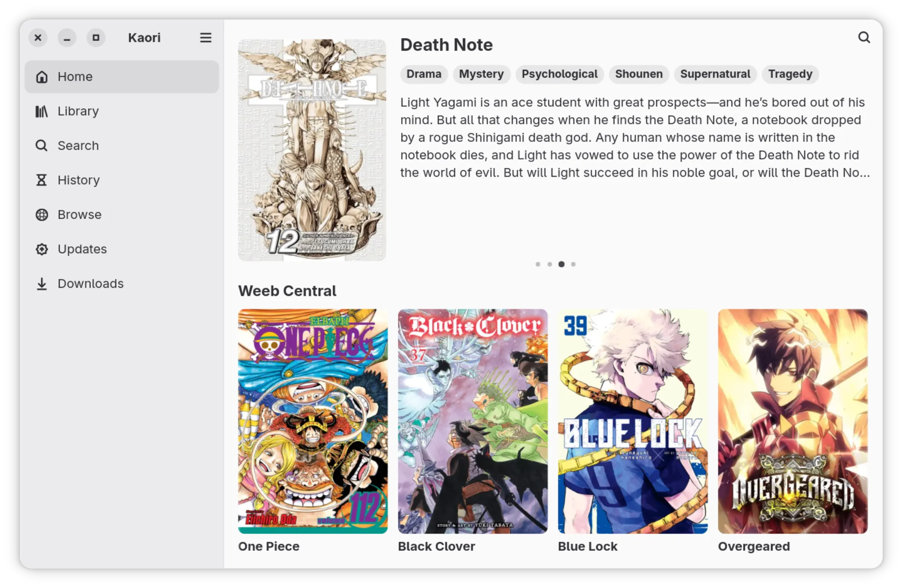Click the Downloads arrow icon
The height and width of the screenshot is (588, 902).
[42, 284]
